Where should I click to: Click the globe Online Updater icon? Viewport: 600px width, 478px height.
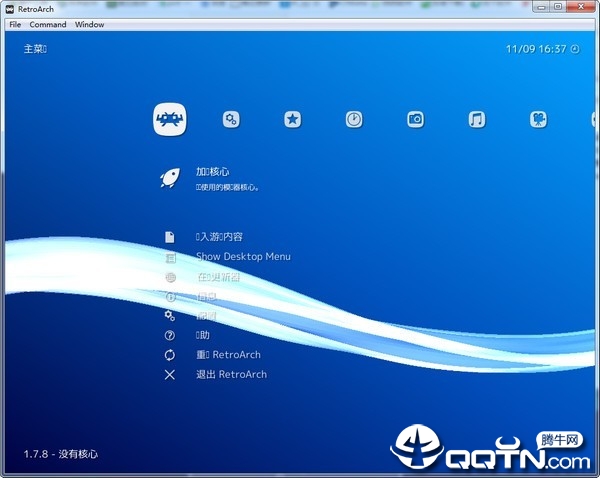[x=171, y=277]
